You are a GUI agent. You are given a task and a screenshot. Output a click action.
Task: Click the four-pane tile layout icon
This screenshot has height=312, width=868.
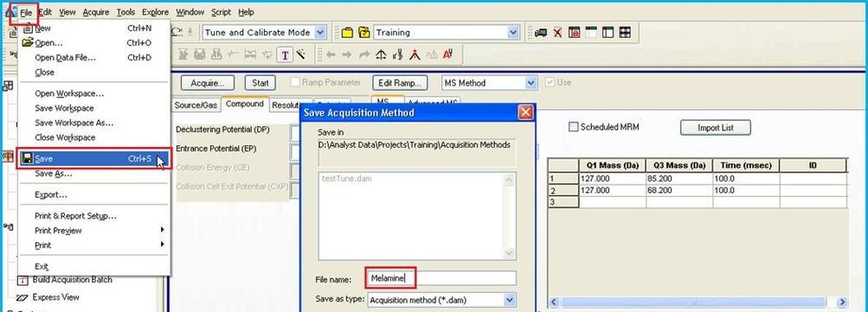pos(625,33)
